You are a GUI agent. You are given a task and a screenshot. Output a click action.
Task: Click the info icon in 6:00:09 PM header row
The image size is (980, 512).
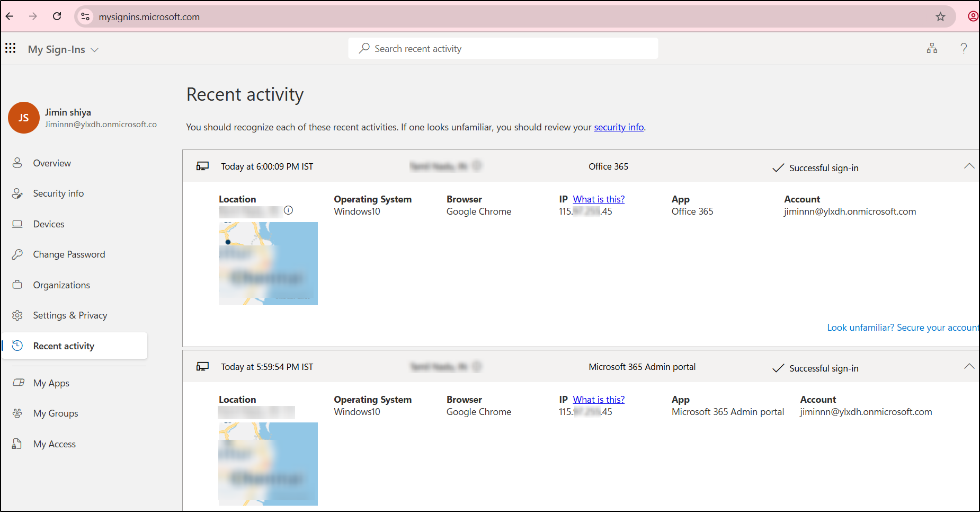[x=477, y=166]
